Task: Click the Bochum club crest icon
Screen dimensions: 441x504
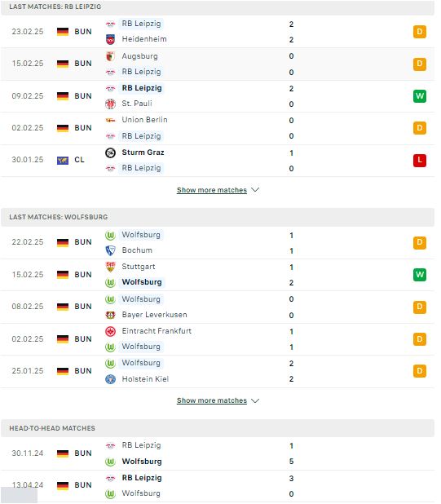Action: [x=110, y=250]
